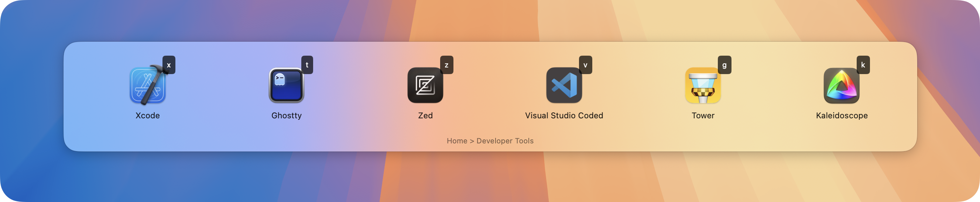The width and height of the screenshot is (980, 202).
Task: Open the Zed editor icon
Action: coord(425,86)
